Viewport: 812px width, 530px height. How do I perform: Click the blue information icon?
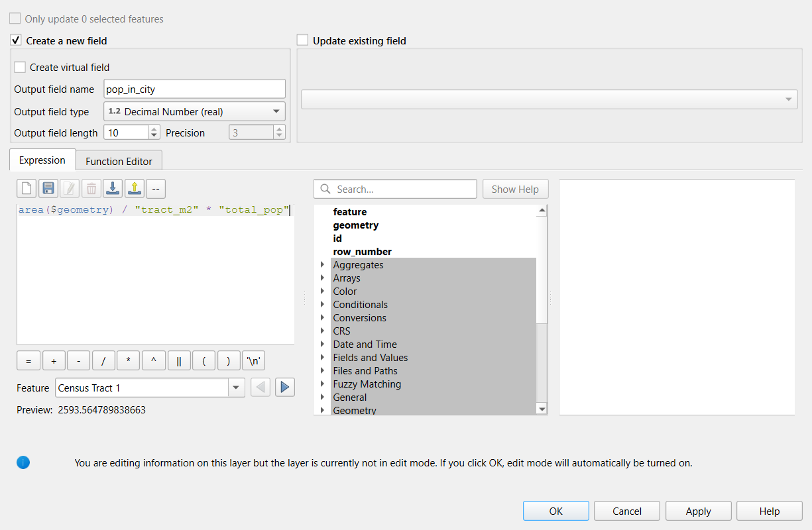tap(23, 462)
